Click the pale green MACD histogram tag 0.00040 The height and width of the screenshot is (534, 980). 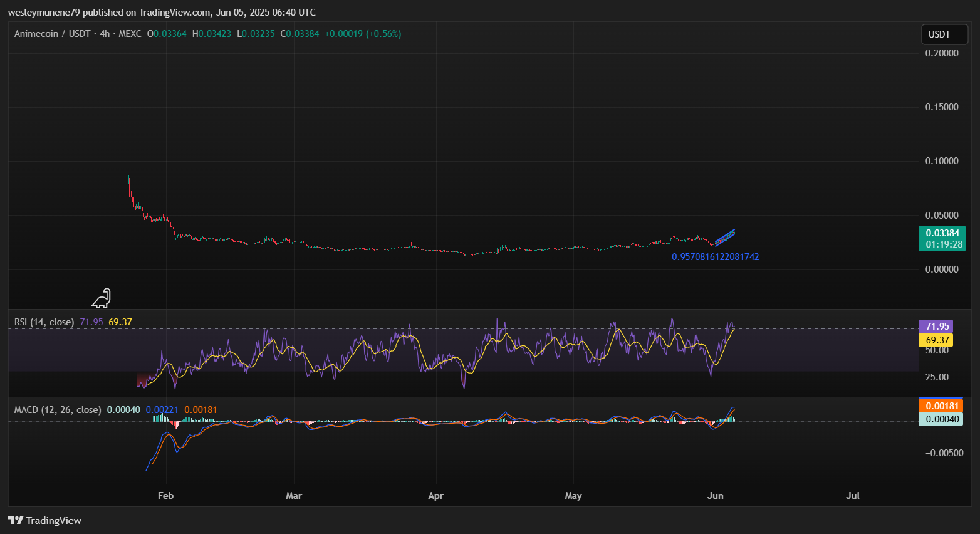point(942,419)
